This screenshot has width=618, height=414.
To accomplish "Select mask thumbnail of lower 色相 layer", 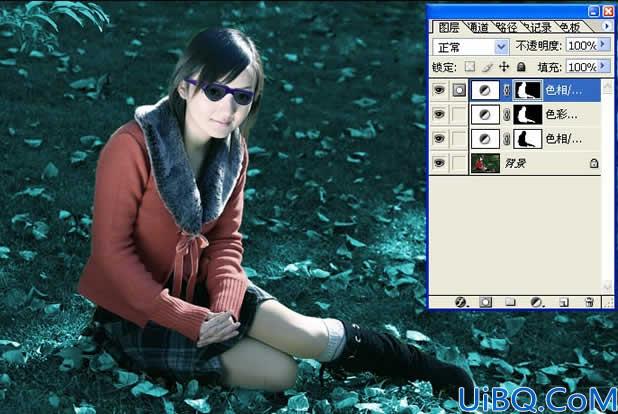I will coord(528,139).
